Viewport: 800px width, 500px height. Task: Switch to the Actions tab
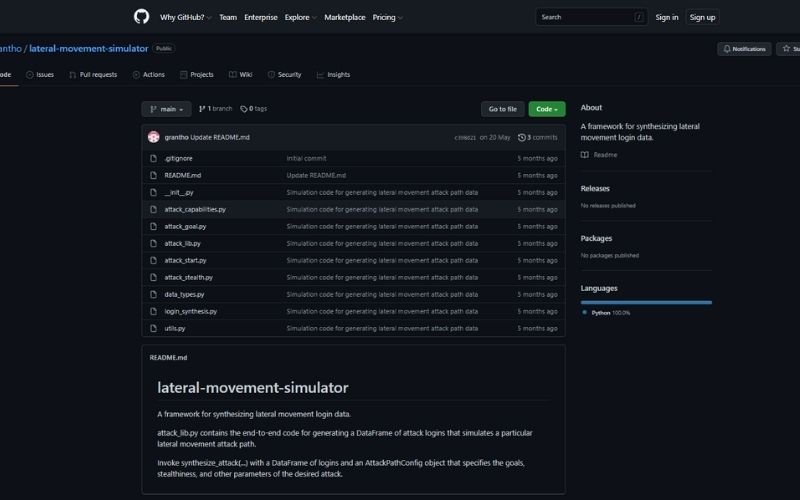tap(148, 74)
